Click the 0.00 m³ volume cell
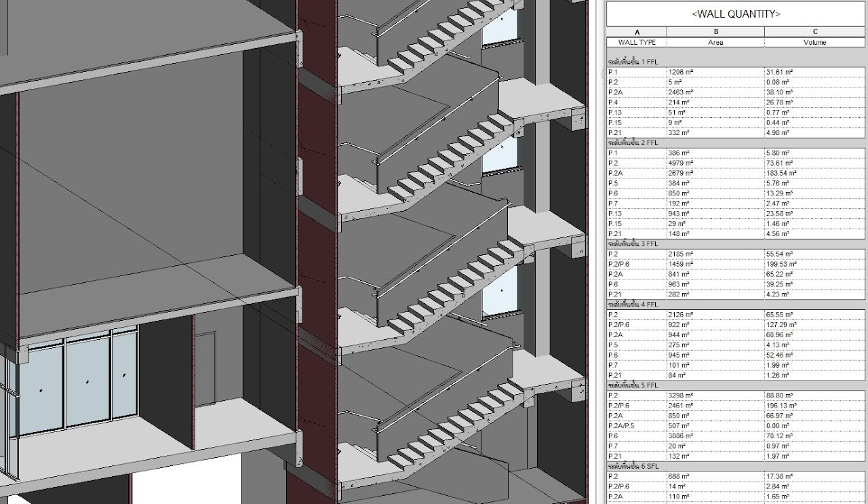The height and width of the screenshot is (504, 868). [814, 426]
